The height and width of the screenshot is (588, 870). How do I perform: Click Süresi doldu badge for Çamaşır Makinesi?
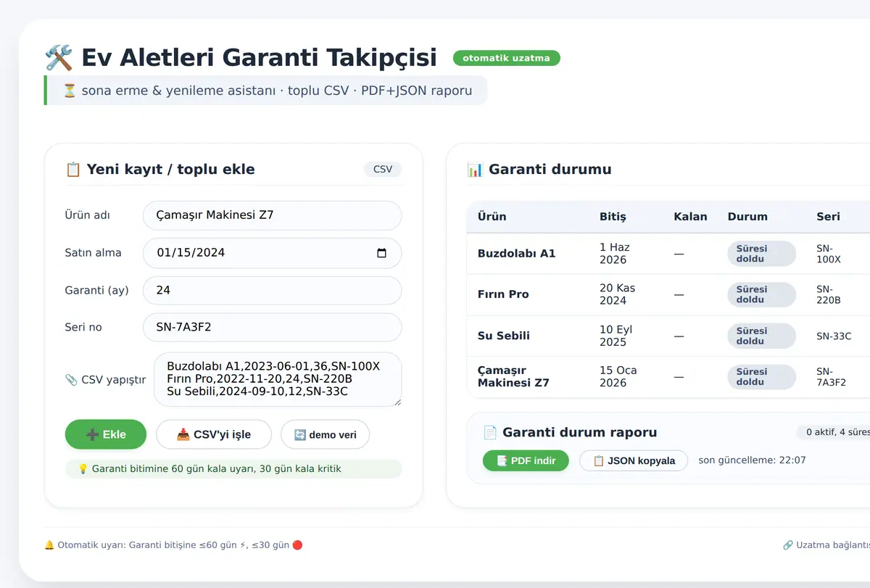click(x=761, y=376)
